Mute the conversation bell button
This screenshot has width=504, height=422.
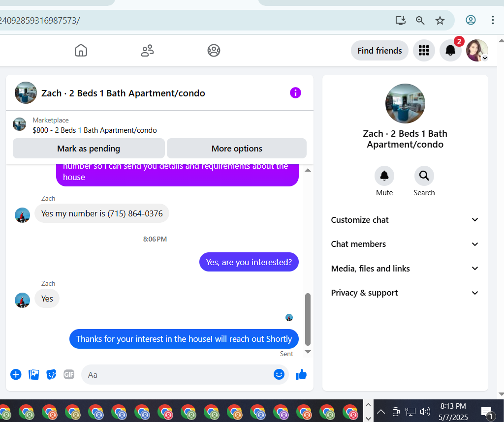(384, 176)
